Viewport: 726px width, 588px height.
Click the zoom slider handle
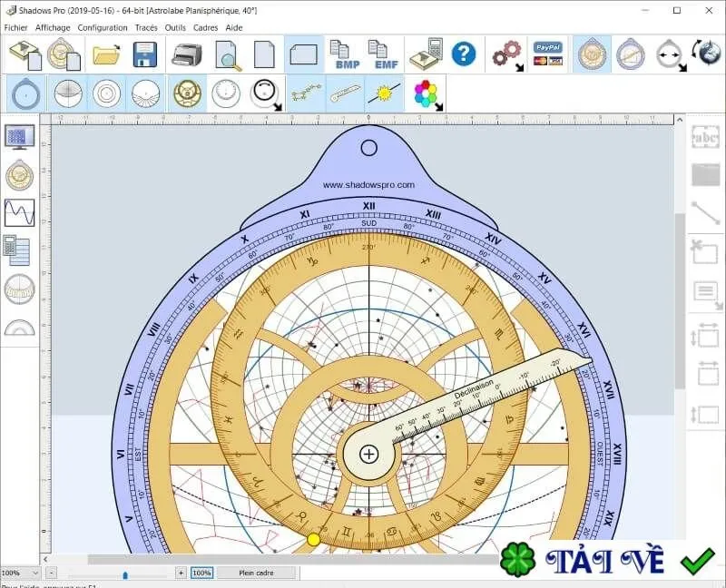125,574
